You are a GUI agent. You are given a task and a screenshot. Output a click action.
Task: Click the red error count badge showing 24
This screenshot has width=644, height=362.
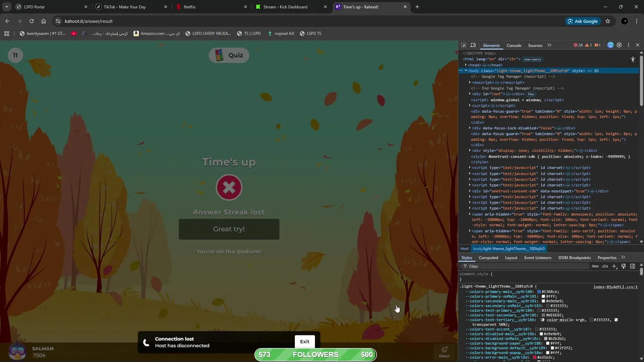578,45
